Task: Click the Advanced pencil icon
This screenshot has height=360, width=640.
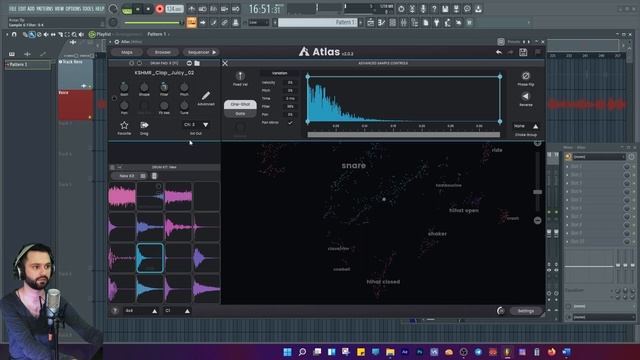Action: [206, 96]
